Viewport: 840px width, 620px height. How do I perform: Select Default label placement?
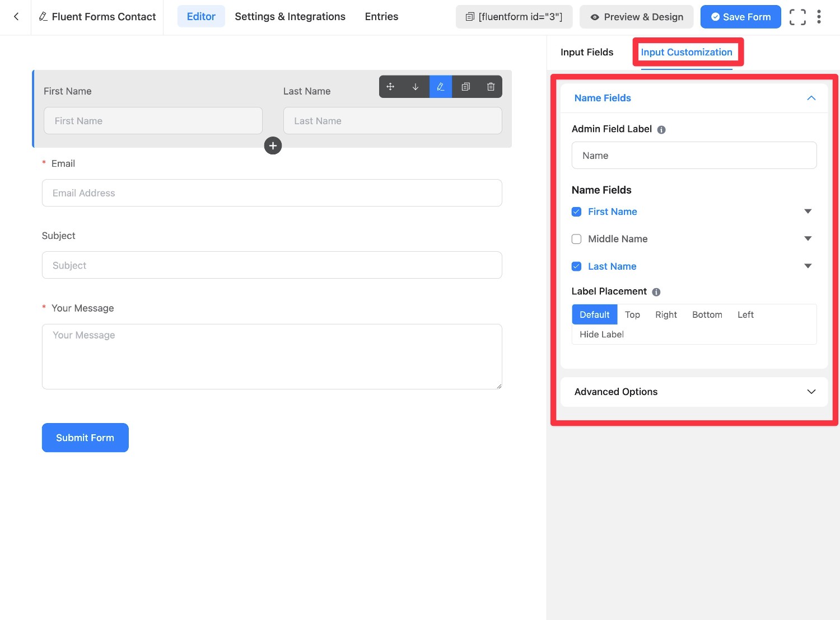[x=595, y=314]
